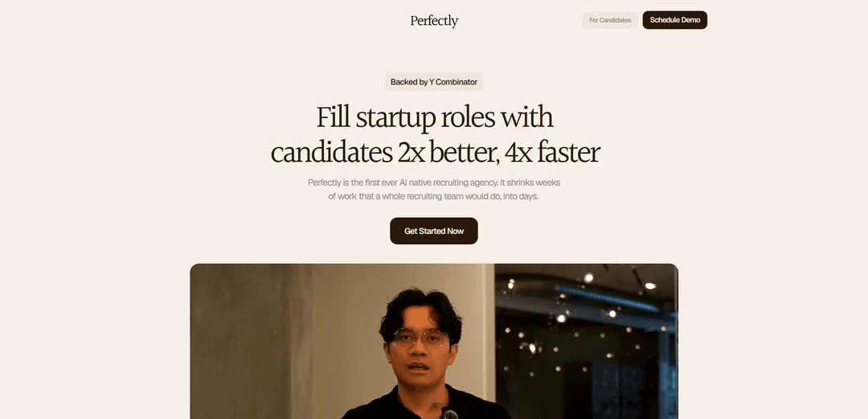Click the microphone at the video's bottom edge
Image resolution: width=868 pixels, height=419 pixels.
coord(450,415)
